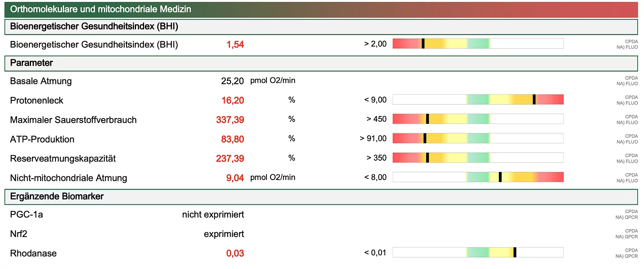Select the Rhodanase value 0,03
The width and height of the screenshot is (644, 269).
point(235,253)
